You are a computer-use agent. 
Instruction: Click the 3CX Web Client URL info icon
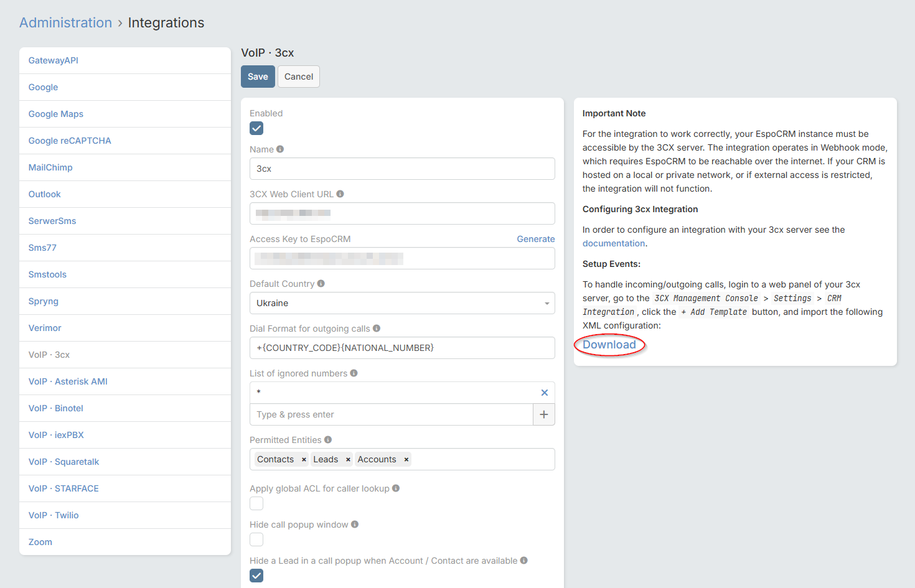tap(339, 194)
